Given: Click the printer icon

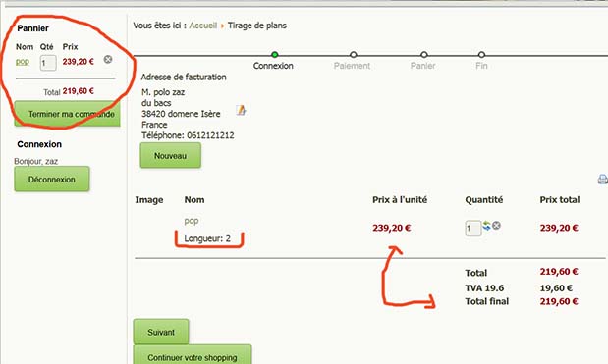Looking at the screenshot, I should click(x=602, y=179).
